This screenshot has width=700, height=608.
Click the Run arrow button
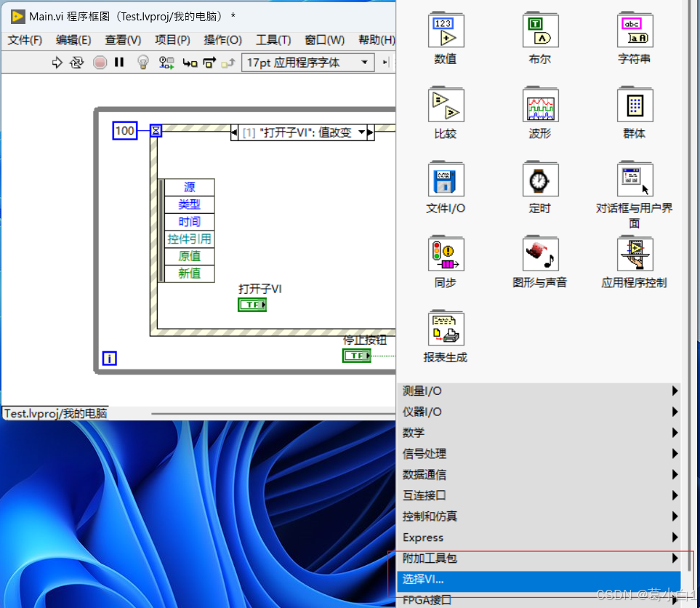point(57,63)
